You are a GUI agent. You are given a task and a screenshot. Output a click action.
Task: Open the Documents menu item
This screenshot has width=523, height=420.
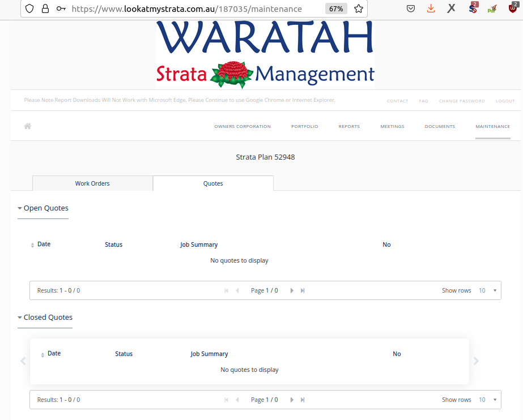point(440,127)
